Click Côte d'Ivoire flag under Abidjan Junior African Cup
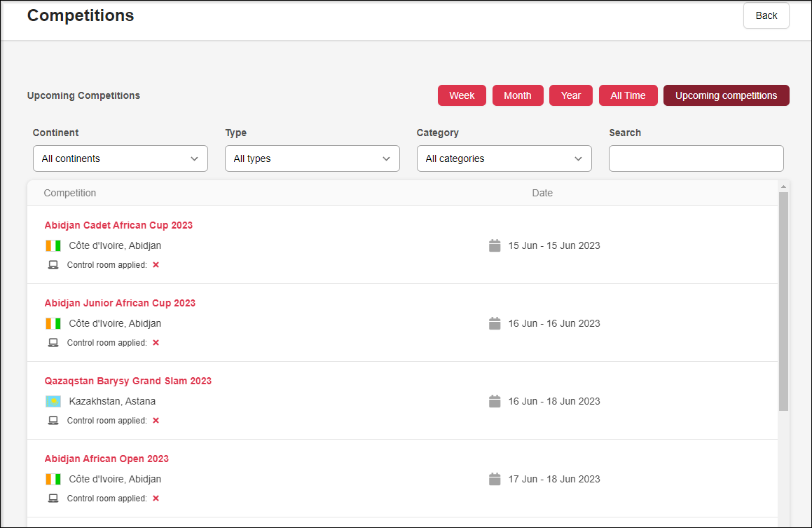The width and height of the screenshot is (812, 528). tap(53, 323)
